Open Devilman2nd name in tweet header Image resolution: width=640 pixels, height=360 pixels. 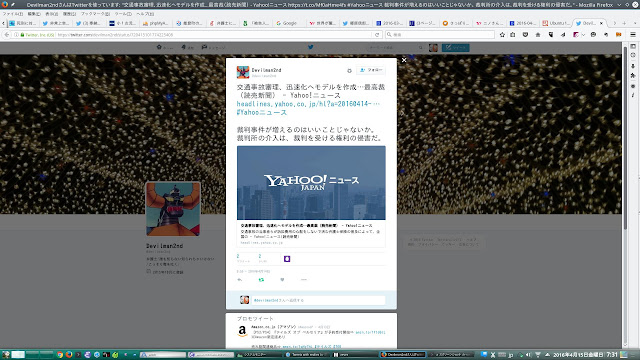(x=266, y=70)
